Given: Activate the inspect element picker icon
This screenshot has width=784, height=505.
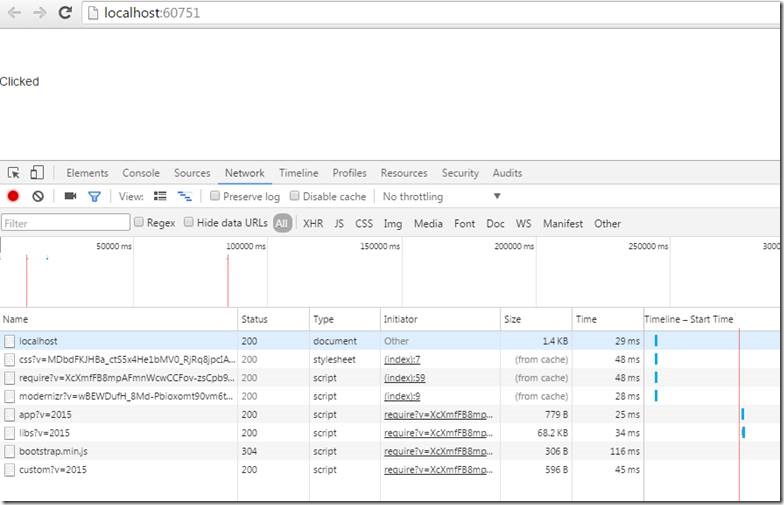Looking at the screenshot, I should (x=14, y=173).
